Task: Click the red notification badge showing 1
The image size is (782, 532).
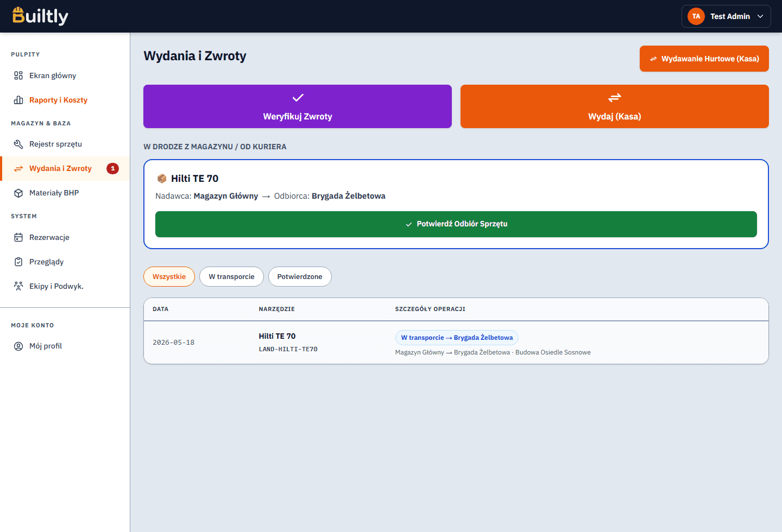Action: [x=112, y=168]
